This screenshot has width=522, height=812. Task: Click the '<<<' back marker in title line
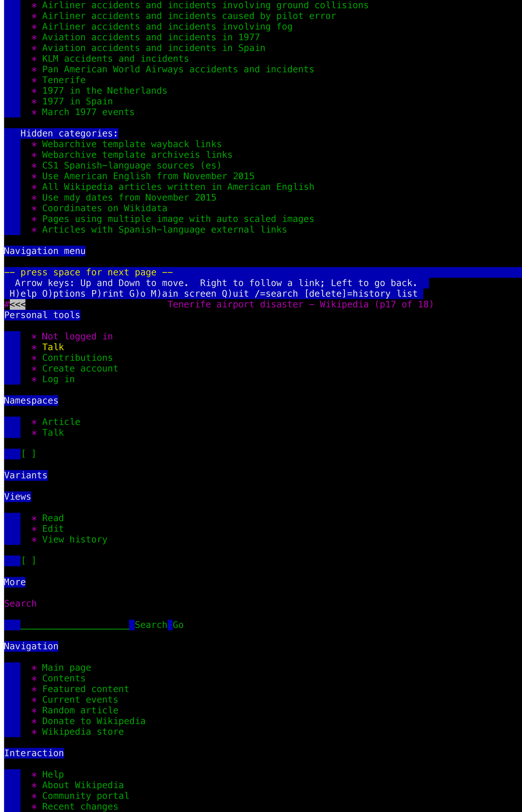18,305
